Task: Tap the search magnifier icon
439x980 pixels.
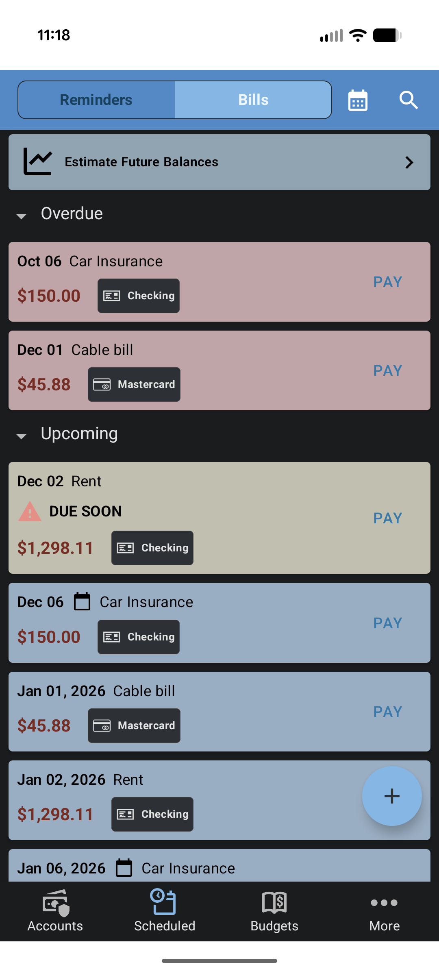Action: pos(408,100)
